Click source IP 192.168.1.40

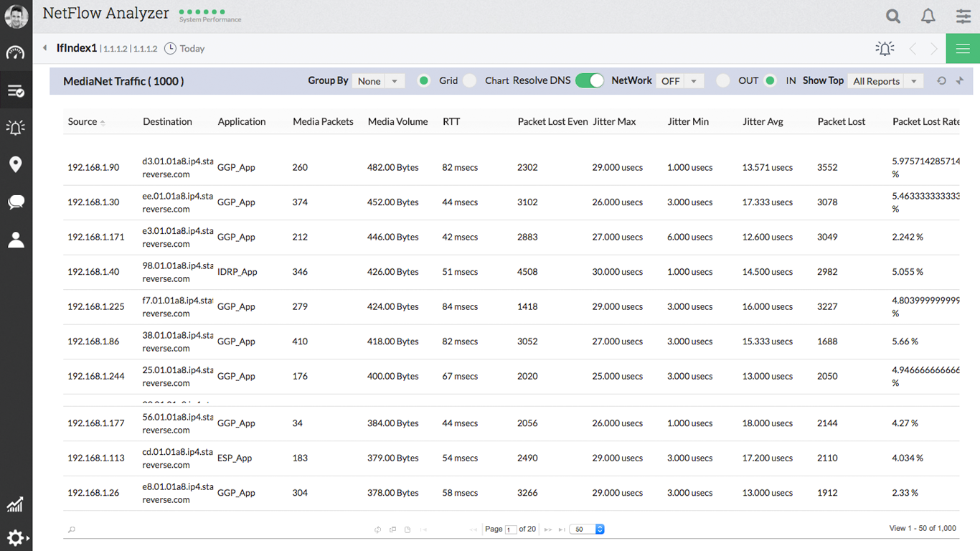pyautogui.click(x=93, y=272)
